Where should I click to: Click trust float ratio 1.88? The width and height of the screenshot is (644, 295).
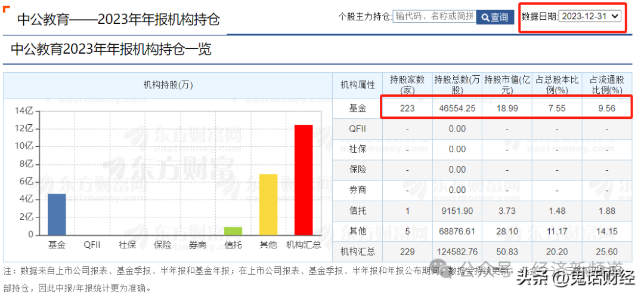606,211
